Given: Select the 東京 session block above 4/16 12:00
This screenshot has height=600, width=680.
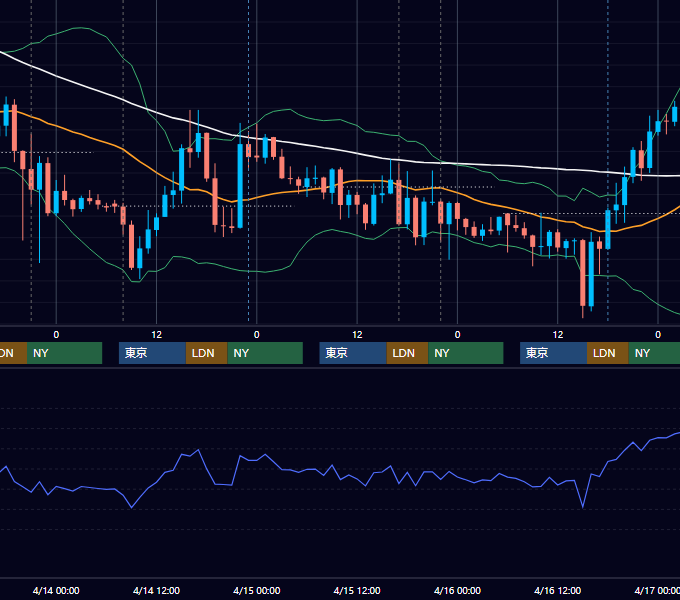Looking at the screenshot, I should 553,353.
